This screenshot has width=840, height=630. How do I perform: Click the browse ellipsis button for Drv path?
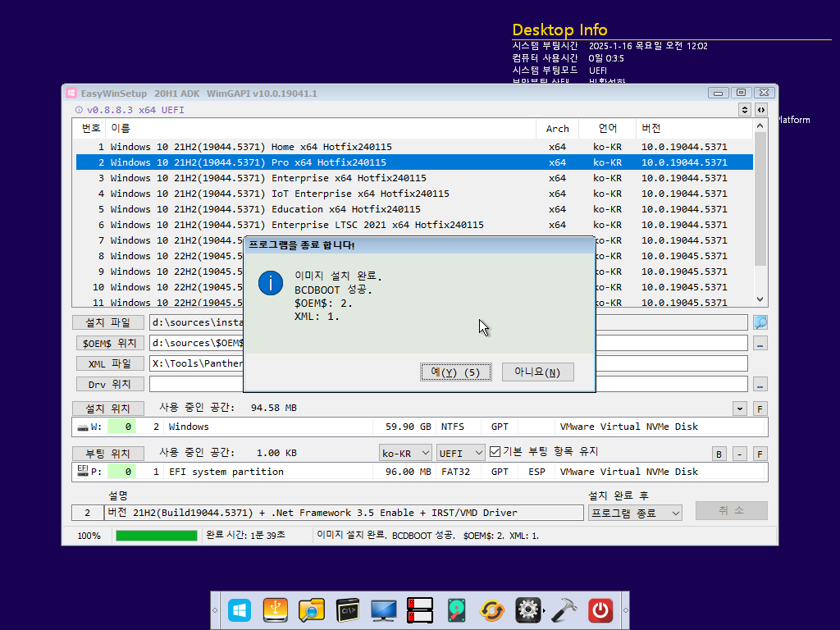pos(760,385)
